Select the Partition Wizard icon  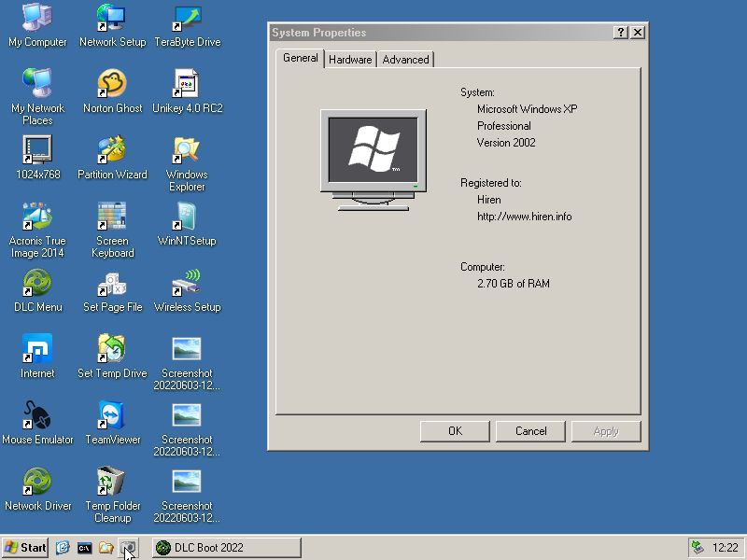coord(112,158)
